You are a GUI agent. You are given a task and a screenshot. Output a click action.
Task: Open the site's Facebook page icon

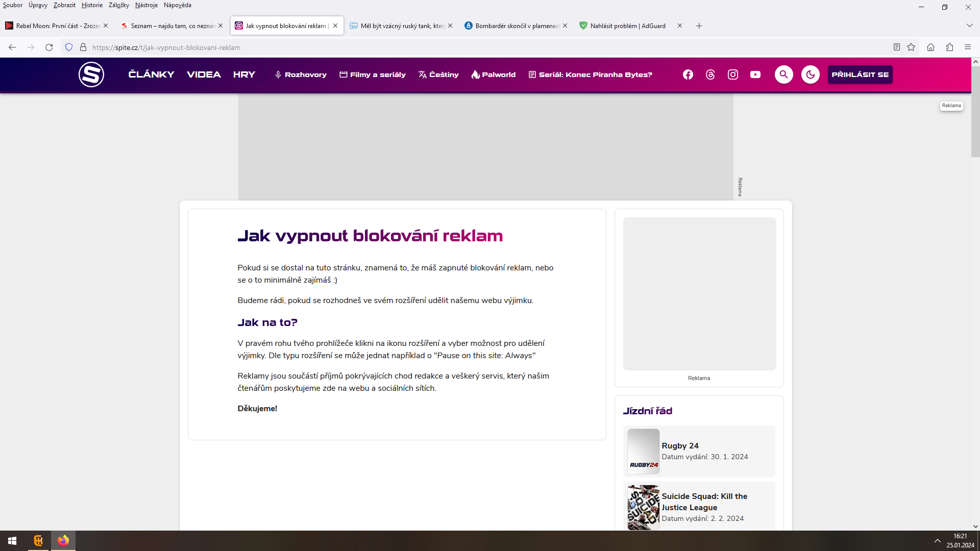pos(688,74)
